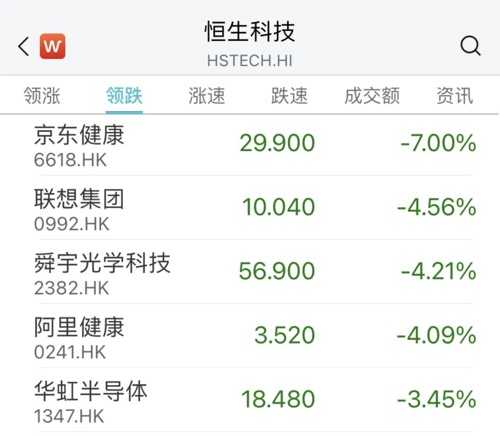The width and height of the screenshot is (500, 436).
Task: Tap the 29.900 price for 京东健康
Action: 277,143
